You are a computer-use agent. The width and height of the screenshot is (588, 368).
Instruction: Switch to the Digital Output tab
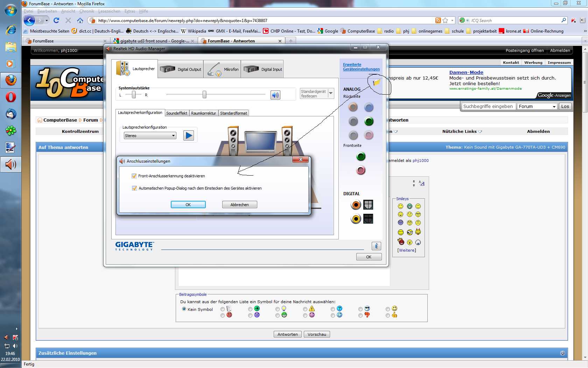point(181,69)
